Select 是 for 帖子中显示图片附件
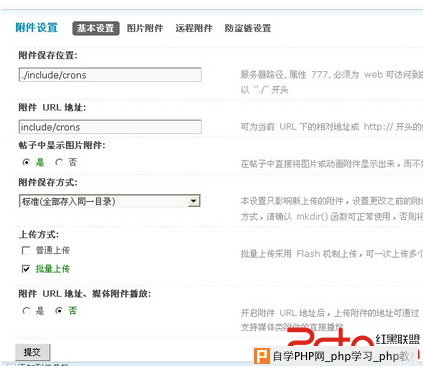Viewport: 423px width, 370px height. pyautogui.click(x=26, y=162)
